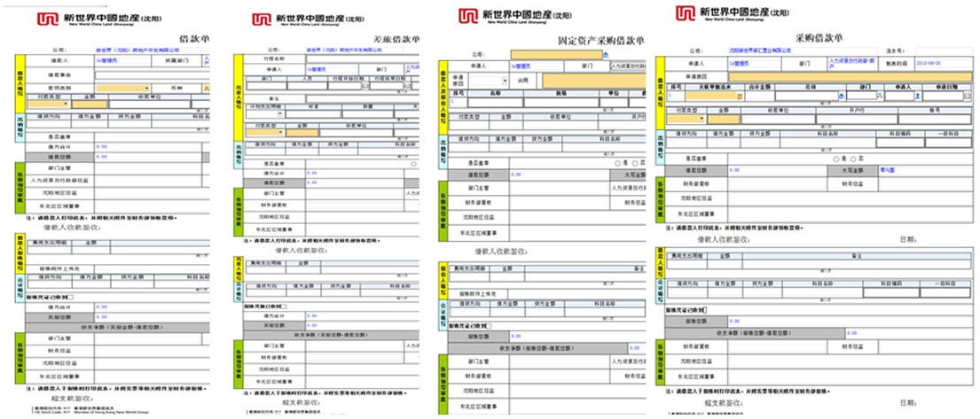Image resolution: width=980 pixels, height=419 pixels.
Task: Click 行程名称 input field in 差旅借款单
Action: (363, 58)
